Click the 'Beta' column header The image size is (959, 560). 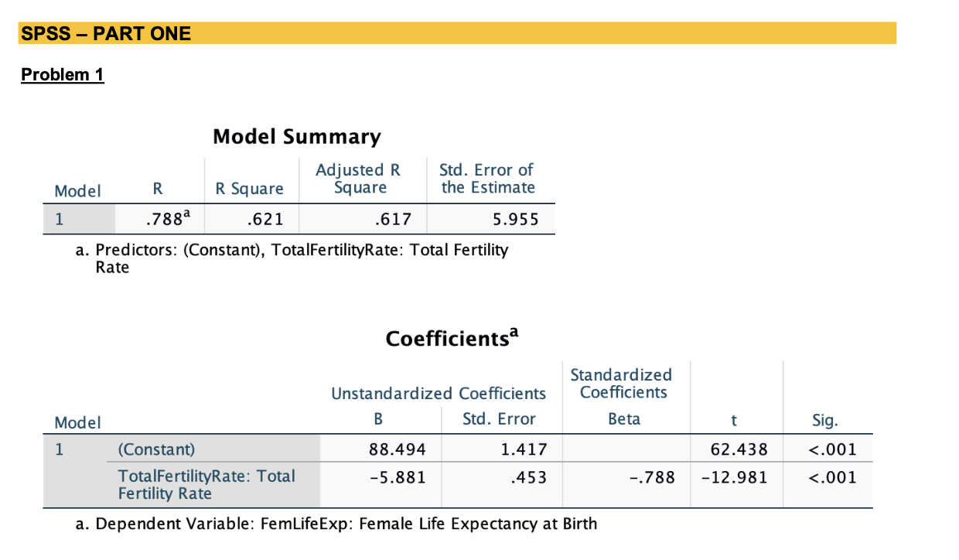click(x=624, y=419)
